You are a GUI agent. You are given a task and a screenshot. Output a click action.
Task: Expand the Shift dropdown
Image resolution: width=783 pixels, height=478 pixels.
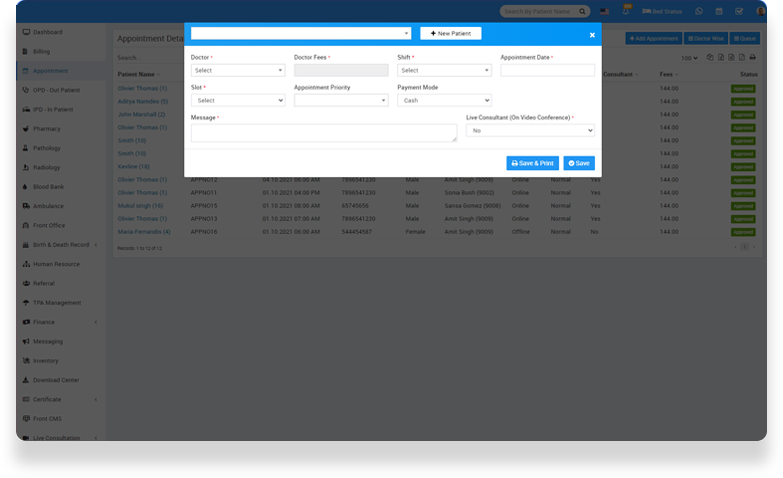444,70
